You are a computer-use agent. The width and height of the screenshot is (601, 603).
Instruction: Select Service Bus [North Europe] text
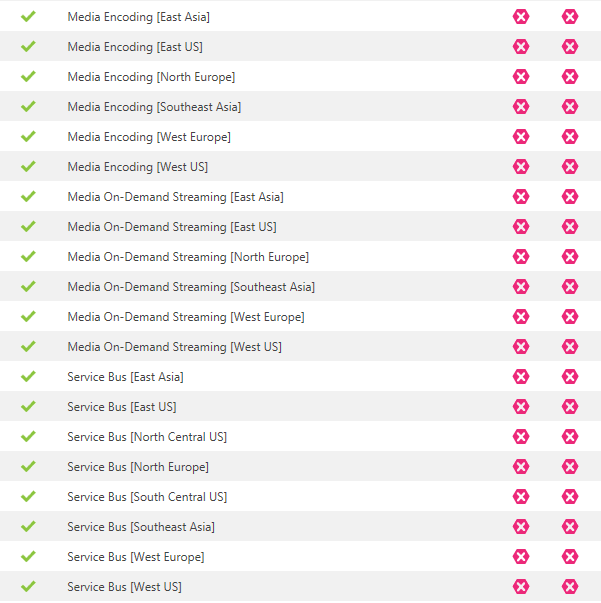tap(138, 467)
